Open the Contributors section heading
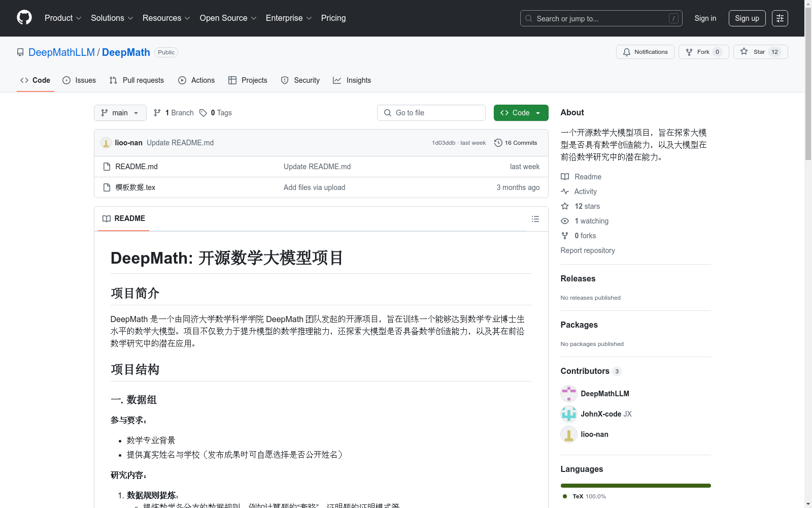The image size is (812, 508). pos(585,371)
